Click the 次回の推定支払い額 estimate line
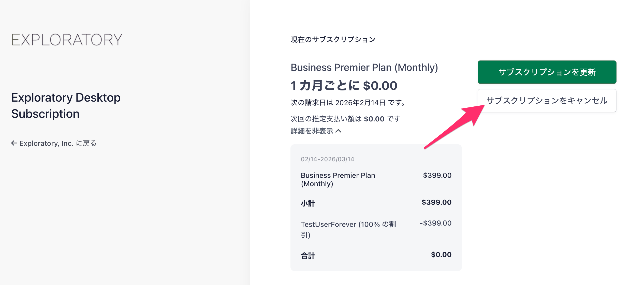 point(345,119)
